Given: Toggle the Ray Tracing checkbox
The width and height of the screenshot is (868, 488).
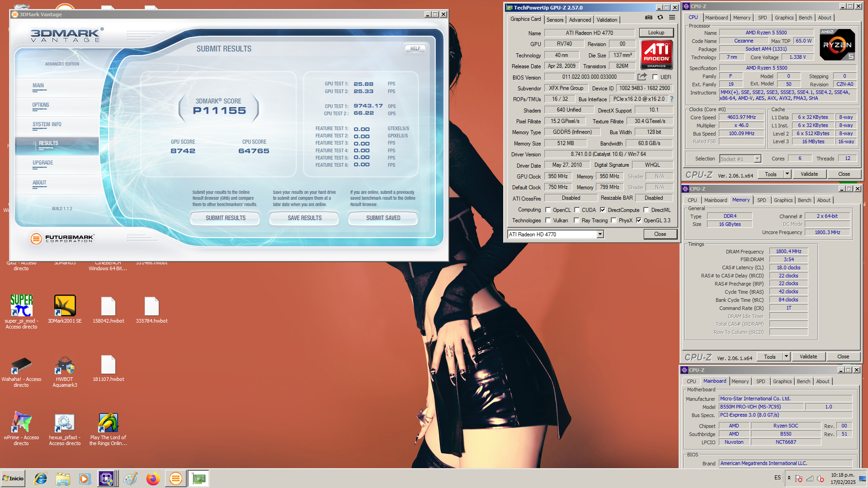Looking at the screenshot, I should coord(576,221).
